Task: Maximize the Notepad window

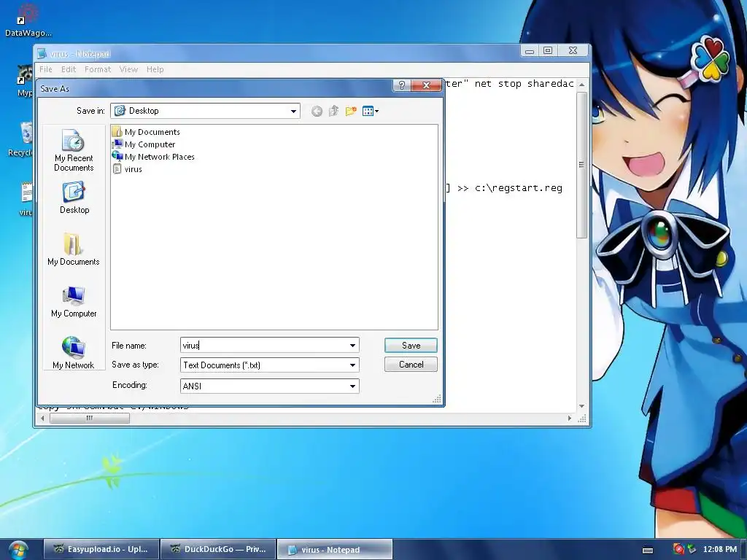Action: pyautogui.click(x=548, y=50)
